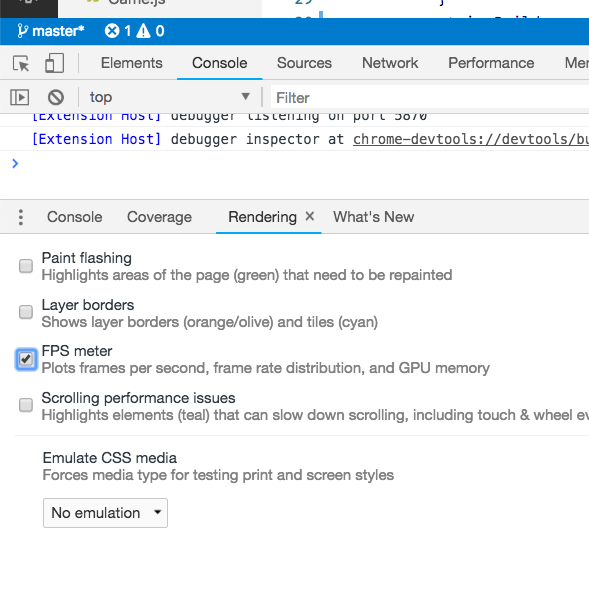
Task: Uncheck the FPS meter checkbox
Action: [26, 359]
